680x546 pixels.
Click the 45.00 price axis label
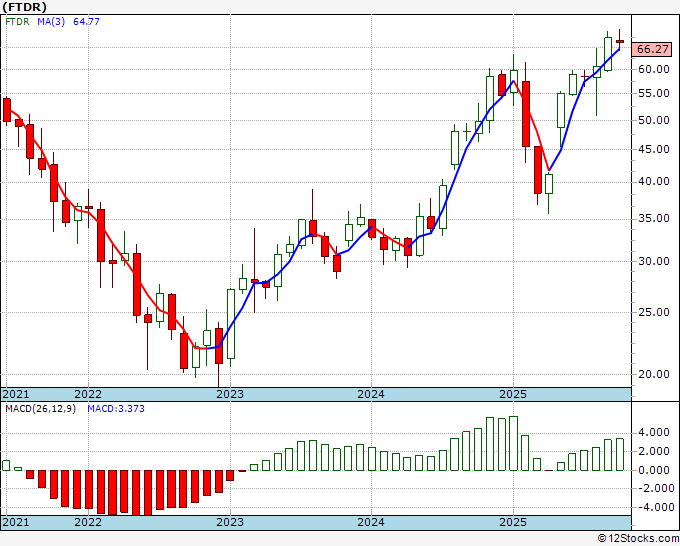[x=654, y=149]
